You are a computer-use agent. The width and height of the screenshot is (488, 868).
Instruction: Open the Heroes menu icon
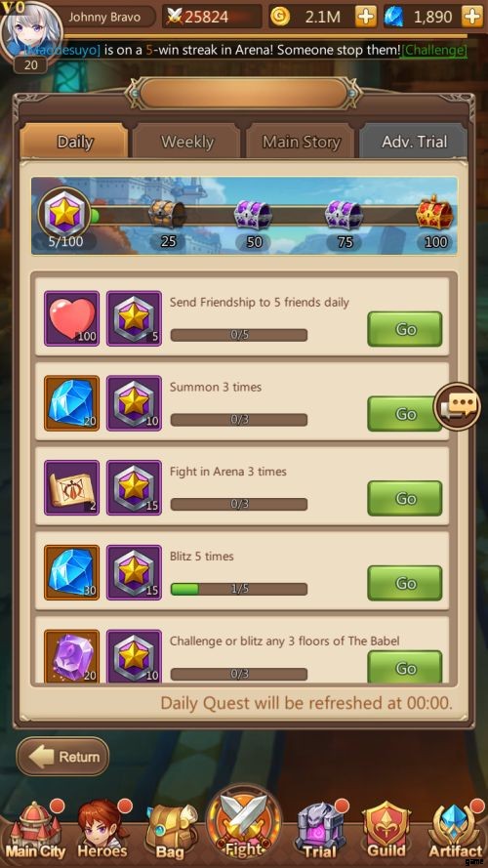pyautogui.click(x=102, y=831)
